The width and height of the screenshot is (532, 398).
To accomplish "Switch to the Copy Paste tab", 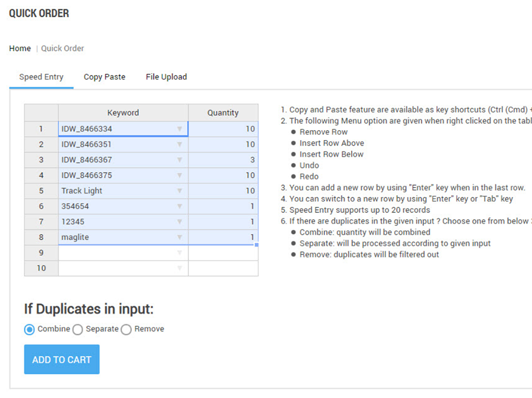I will (105, 77).
